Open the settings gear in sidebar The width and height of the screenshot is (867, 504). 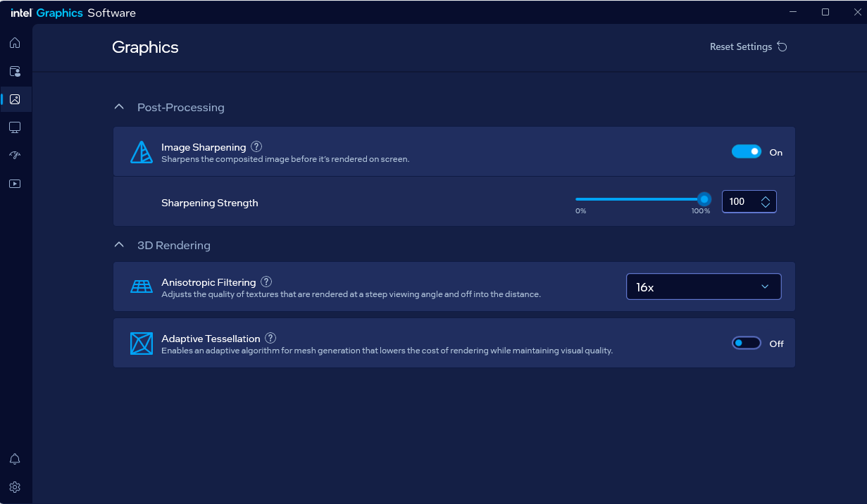coord(15,487)
